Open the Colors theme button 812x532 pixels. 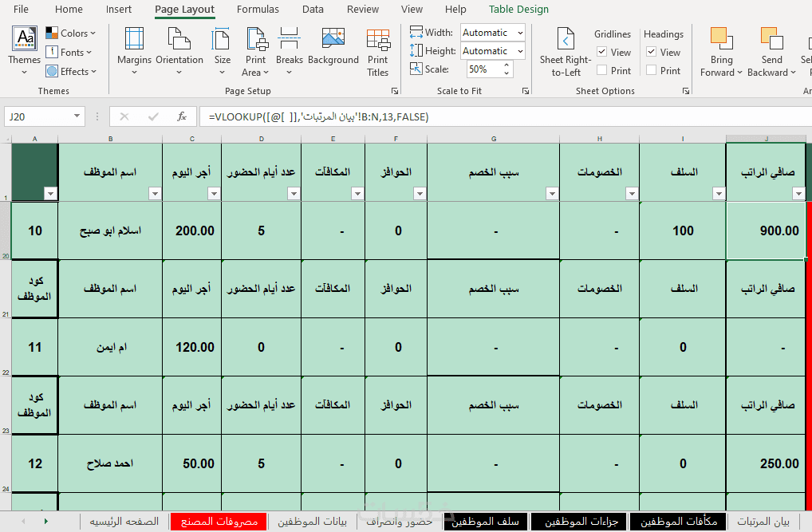pos(70,33)
